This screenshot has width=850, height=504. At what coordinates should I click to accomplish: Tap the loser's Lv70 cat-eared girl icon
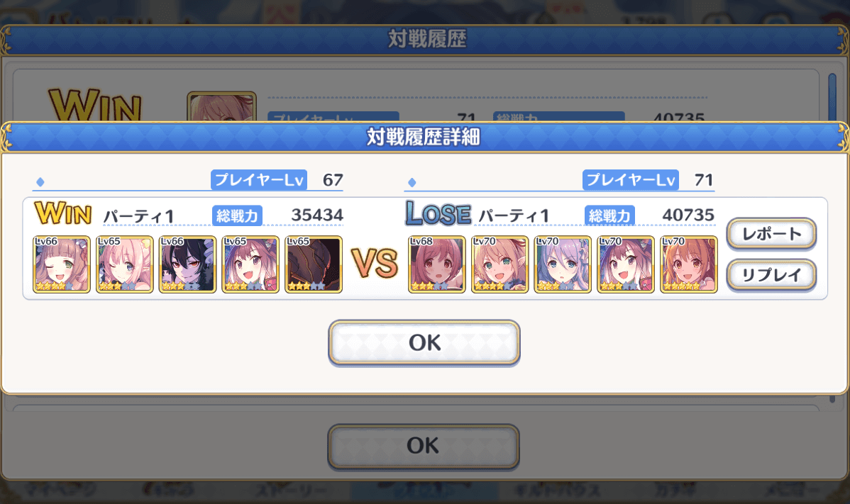[x=626, y=264]
